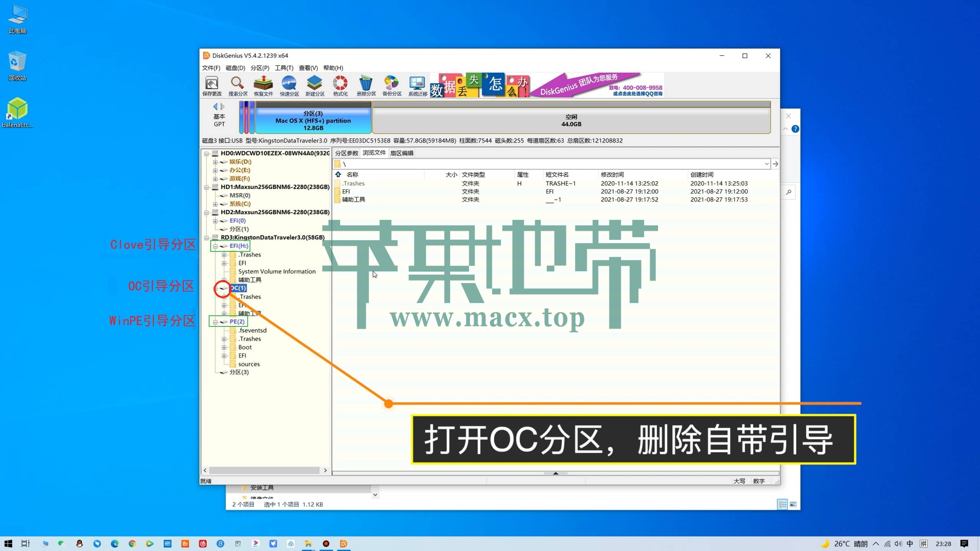
Task: Select the 空闲 44.0GB free space block
Action: (x=571, y=120)
